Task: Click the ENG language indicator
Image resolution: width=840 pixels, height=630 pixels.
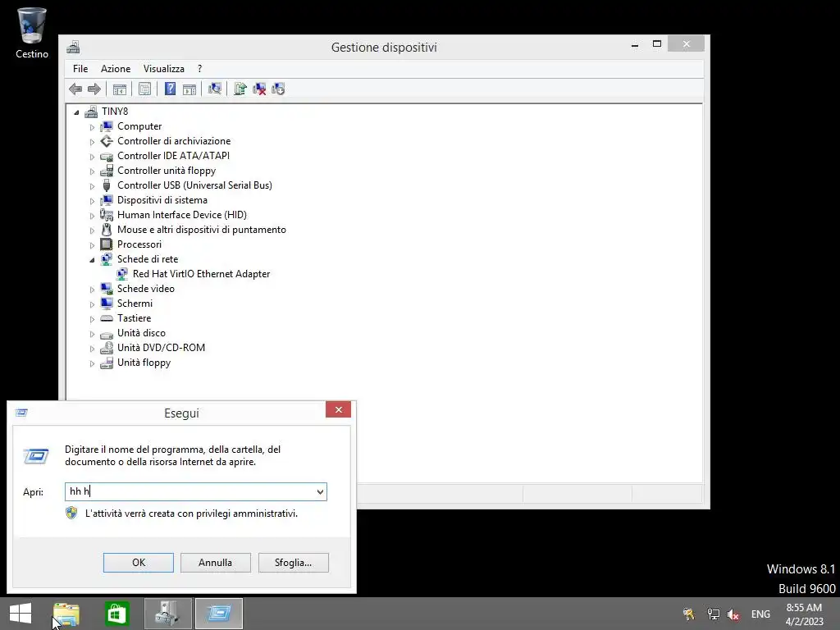Action: pyautogui.click(x=760, y=614)
